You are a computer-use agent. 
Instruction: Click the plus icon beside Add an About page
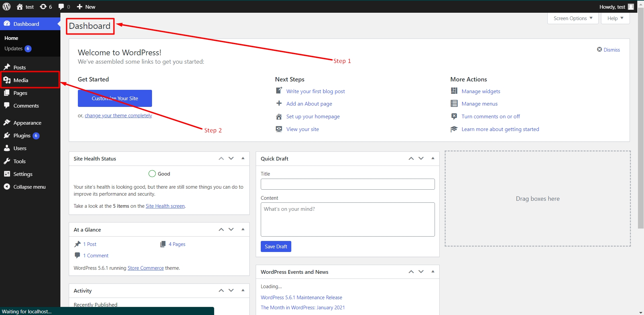pos(279,103)
